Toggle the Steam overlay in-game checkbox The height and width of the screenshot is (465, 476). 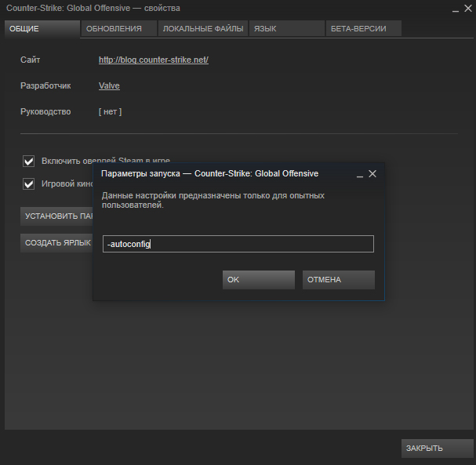coord(28,162)
